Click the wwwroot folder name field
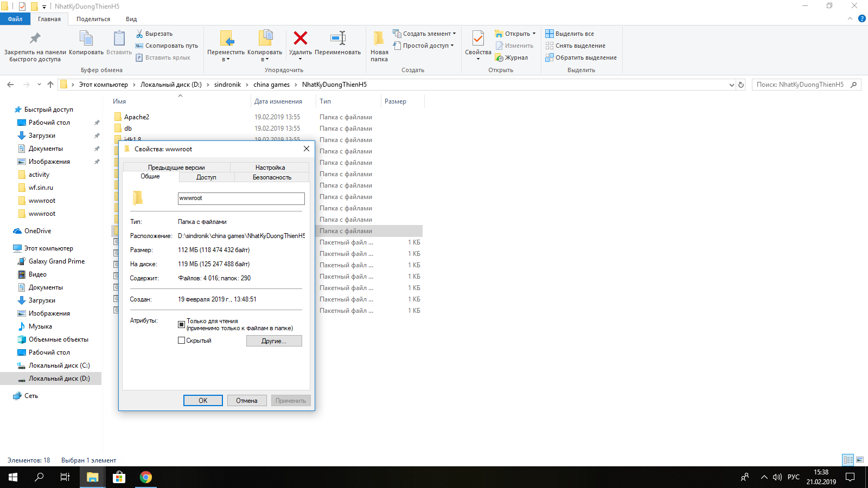 (241, 198)
